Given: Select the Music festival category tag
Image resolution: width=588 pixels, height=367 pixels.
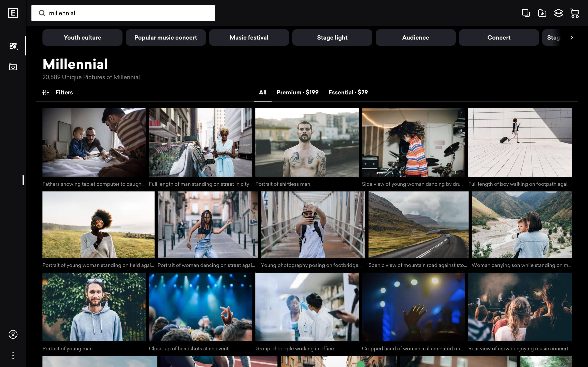Looking at the screenshot, I should tap(249, 37).
